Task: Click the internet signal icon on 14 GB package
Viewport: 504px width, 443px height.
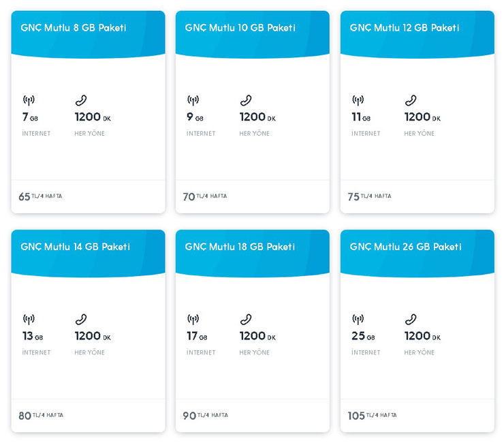Action: coord(29,320)
